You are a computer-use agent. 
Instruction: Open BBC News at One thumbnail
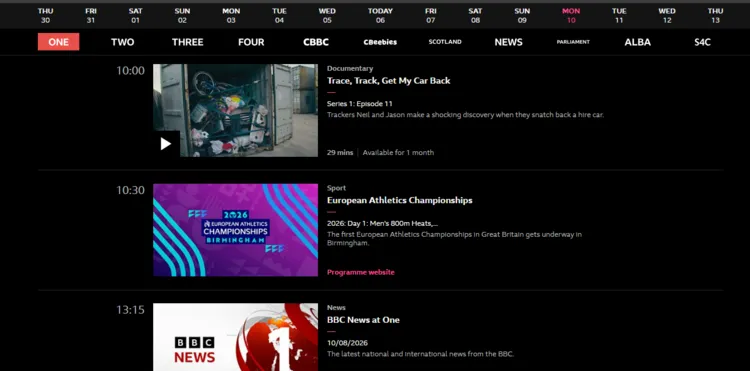[235, 337]
